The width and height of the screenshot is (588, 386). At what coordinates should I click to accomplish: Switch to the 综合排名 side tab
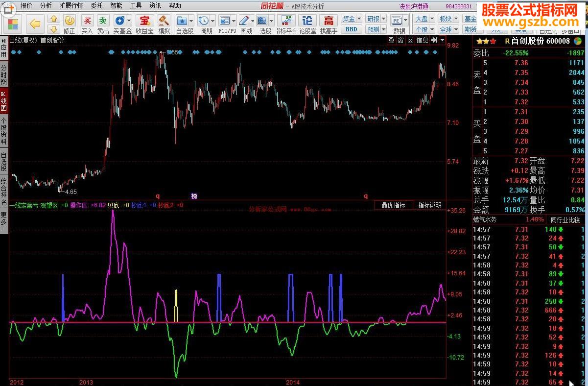pyautogui.click(x=4, y=192)
